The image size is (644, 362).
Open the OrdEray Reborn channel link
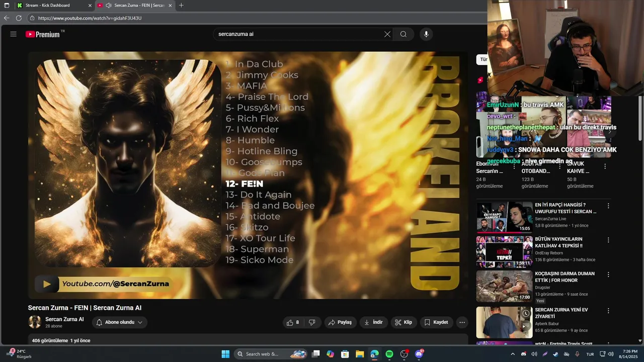tap(549, 253)
